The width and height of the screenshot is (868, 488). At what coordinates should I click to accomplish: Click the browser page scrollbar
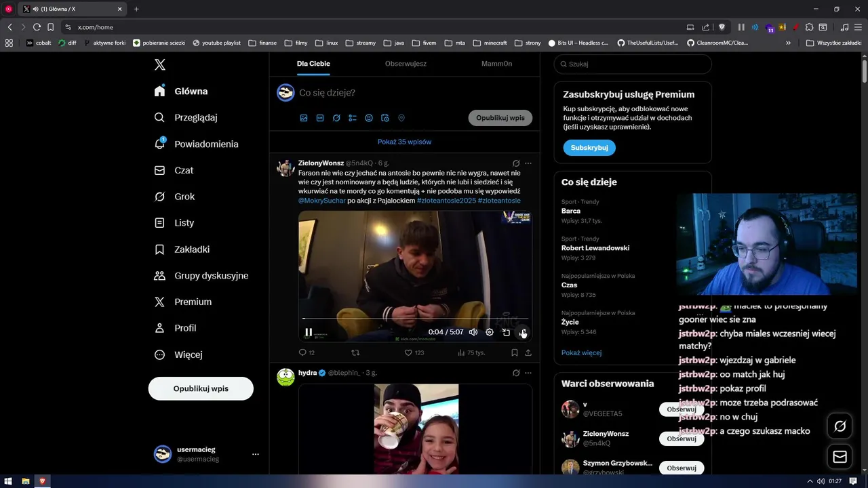(x=865, y=71)
